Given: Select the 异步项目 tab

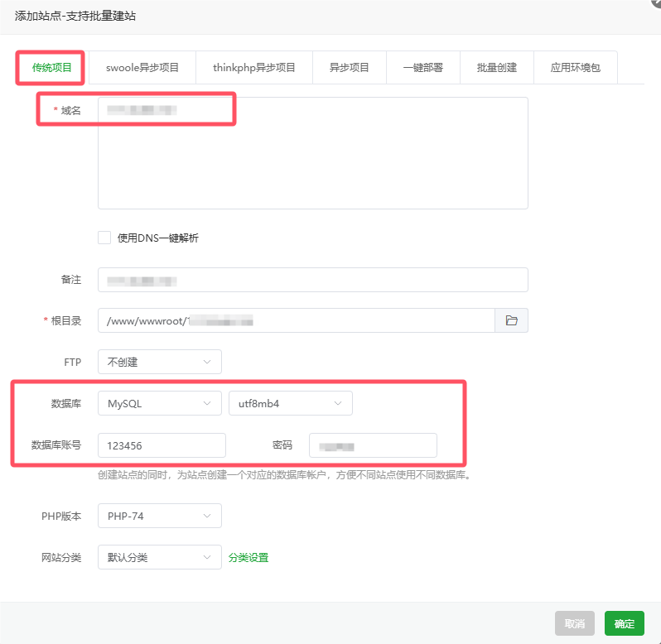Looking at the screenshot, I should tap(349, 68).
